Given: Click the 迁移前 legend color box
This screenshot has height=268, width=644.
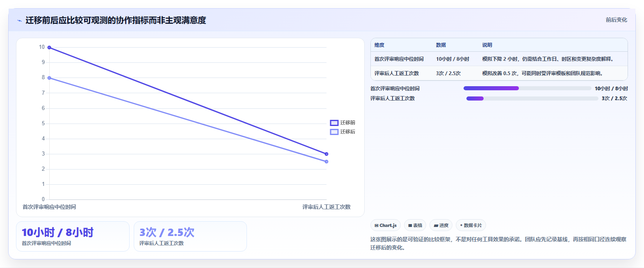Looking at the screenshot, I should tap(334, 123).
